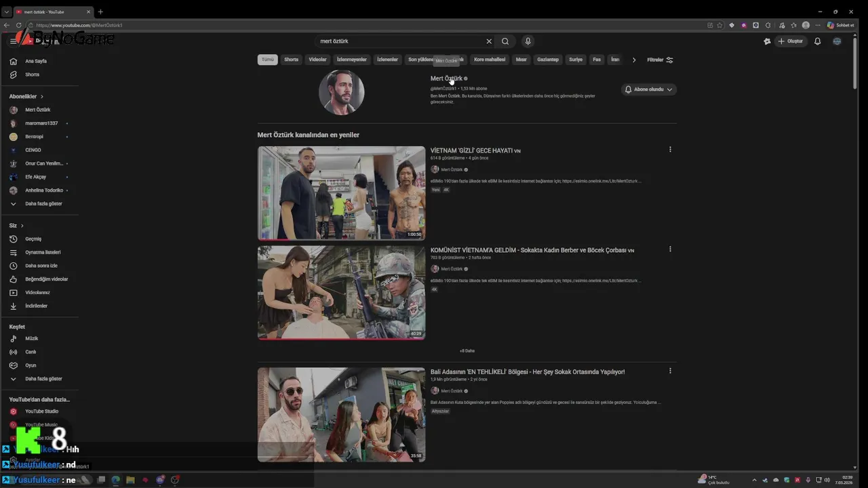Play the Bali Adasının 'EN TEHLİKELİ' thumbnail
Viewport: 868px width, 488px height.
tap(341, 415)
